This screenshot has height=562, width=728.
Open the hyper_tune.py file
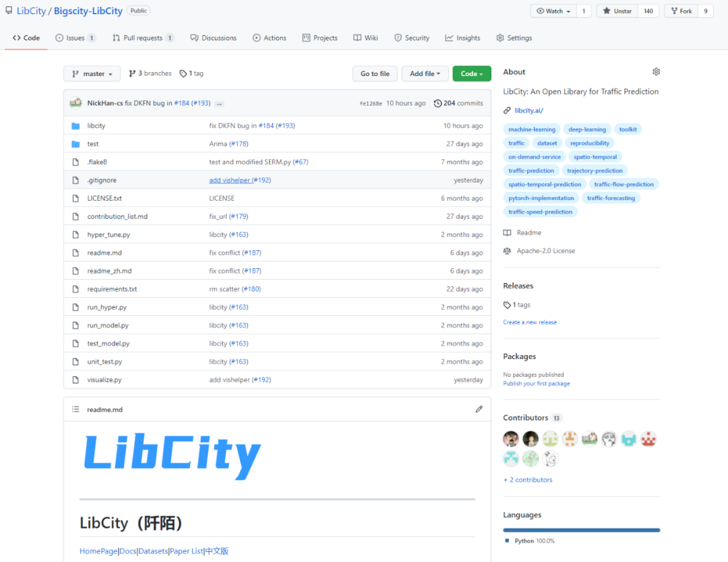click(109, 235)
